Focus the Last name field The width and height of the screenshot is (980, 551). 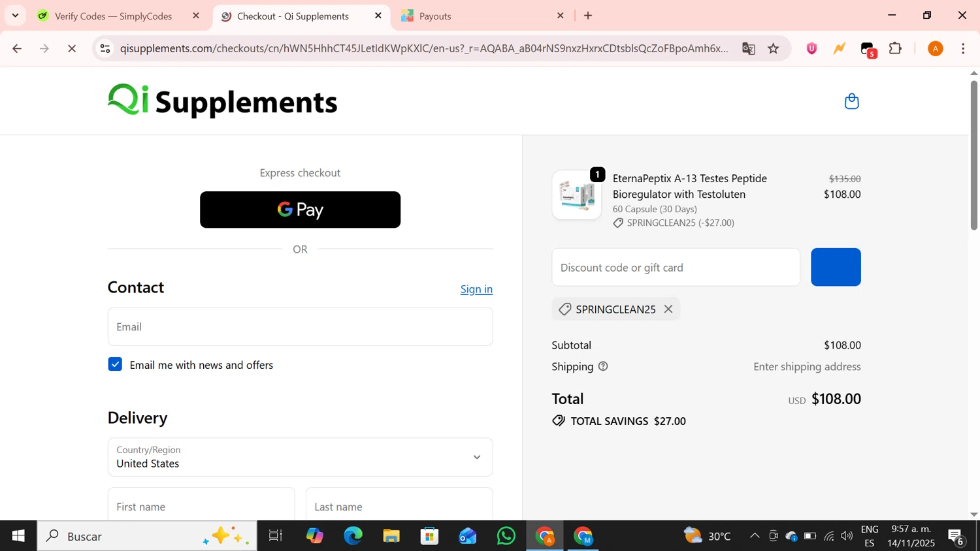coord(399,504)
